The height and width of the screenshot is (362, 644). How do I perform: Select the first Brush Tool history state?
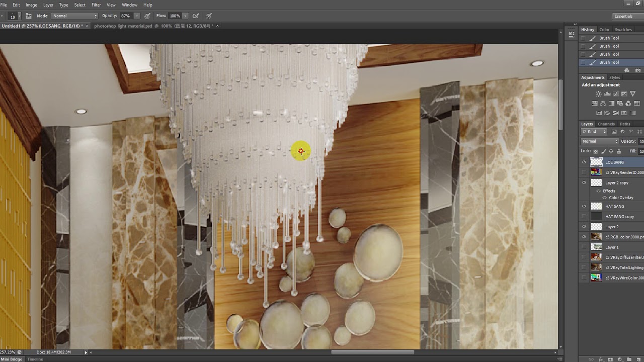[612, 38]
